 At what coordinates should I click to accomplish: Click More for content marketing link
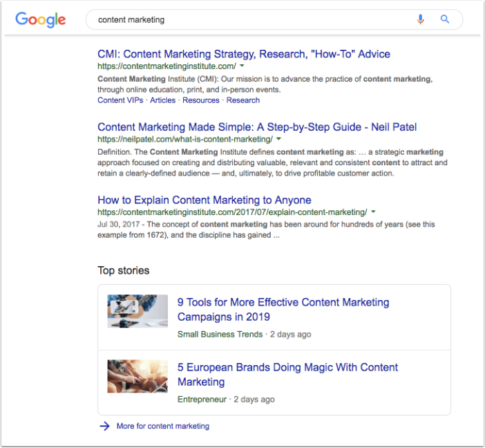(163, 426)
